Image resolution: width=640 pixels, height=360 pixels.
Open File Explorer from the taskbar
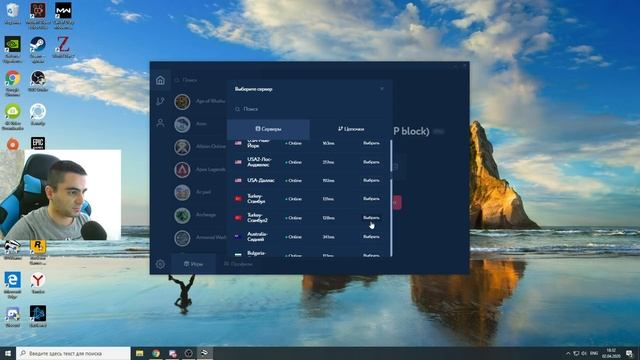[139, 353]
